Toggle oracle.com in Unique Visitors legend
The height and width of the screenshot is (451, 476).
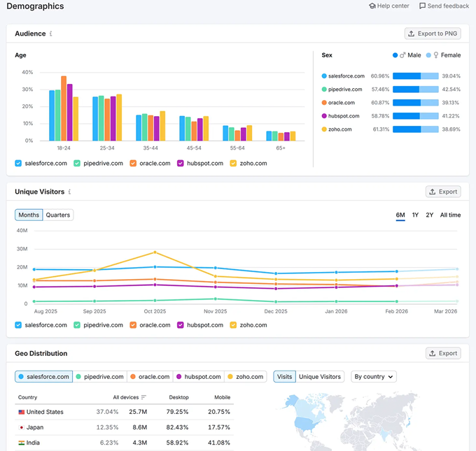pos(133,325)
